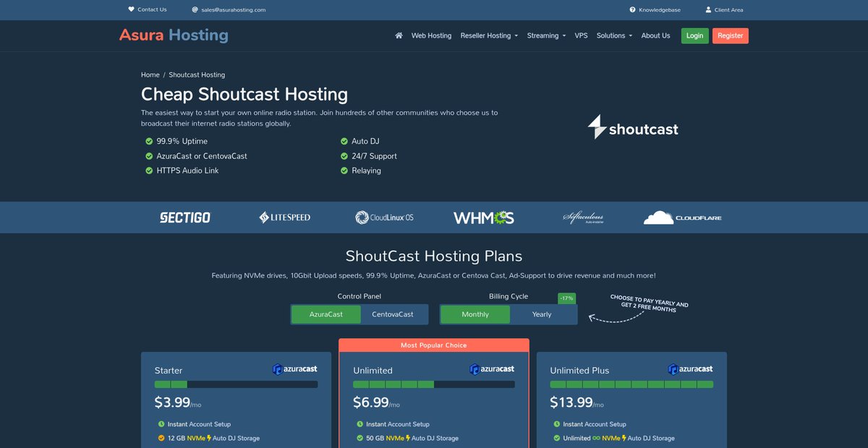Click the Cloudflare logo
Screen dimensions: 868x448
pos(683,217)
